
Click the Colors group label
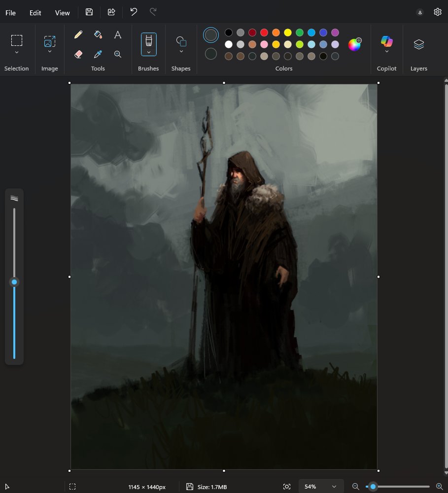[284, 69]
